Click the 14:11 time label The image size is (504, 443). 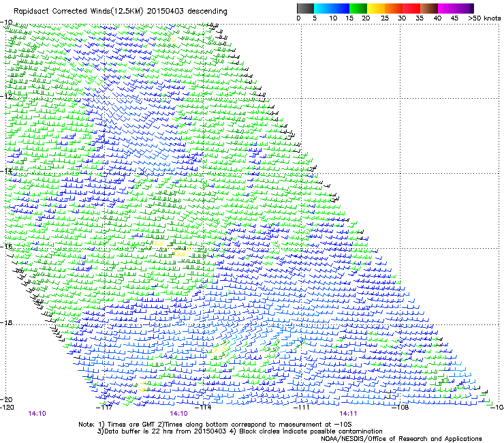click(x=348, y=414)
